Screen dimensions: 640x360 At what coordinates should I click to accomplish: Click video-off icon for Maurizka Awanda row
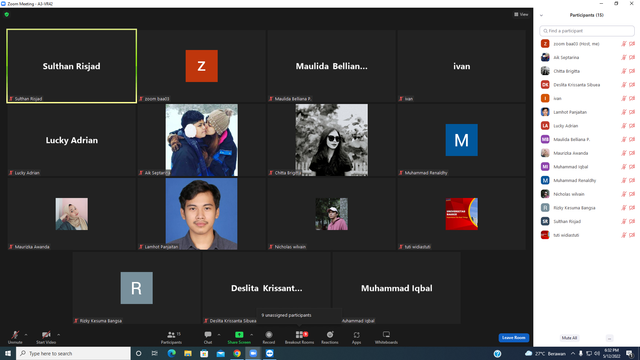click(632, 153)
